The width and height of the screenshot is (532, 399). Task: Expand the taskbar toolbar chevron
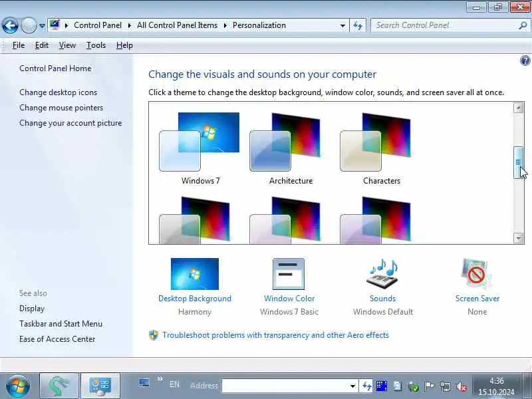(x=160, y=379)
